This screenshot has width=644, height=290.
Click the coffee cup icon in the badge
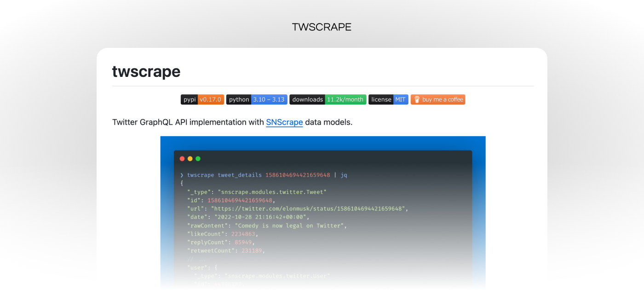coord(416,99)
